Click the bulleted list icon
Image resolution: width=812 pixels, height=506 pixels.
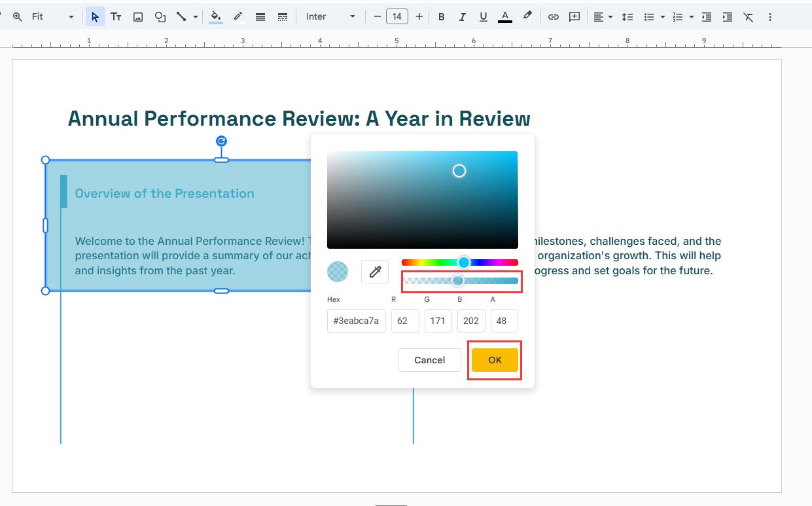tap(648, 17)
